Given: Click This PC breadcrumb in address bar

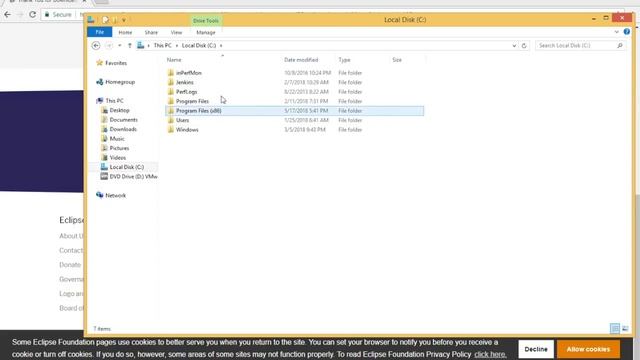Looking at the screenshot, I should [162, 46].
